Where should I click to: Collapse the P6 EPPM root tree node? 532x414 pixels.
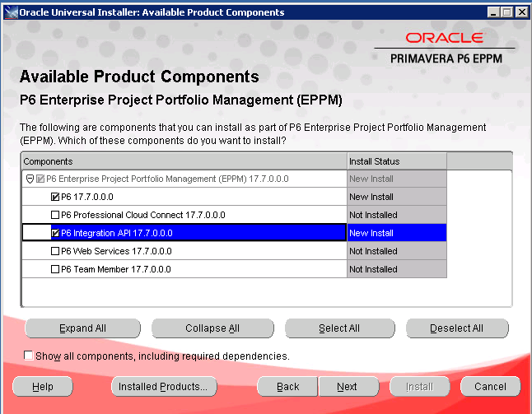click(x=29, y=179)
